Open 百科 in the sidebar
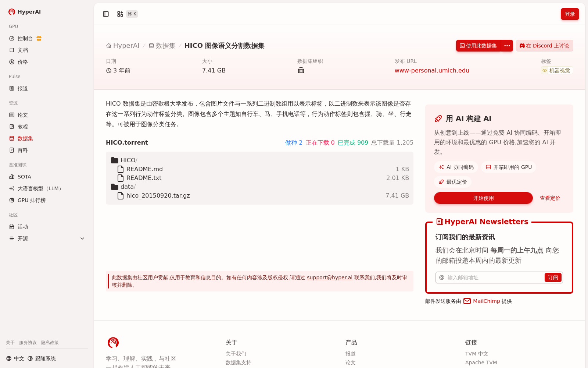This screenshot has width=588, height=368. tap(47, 150)
